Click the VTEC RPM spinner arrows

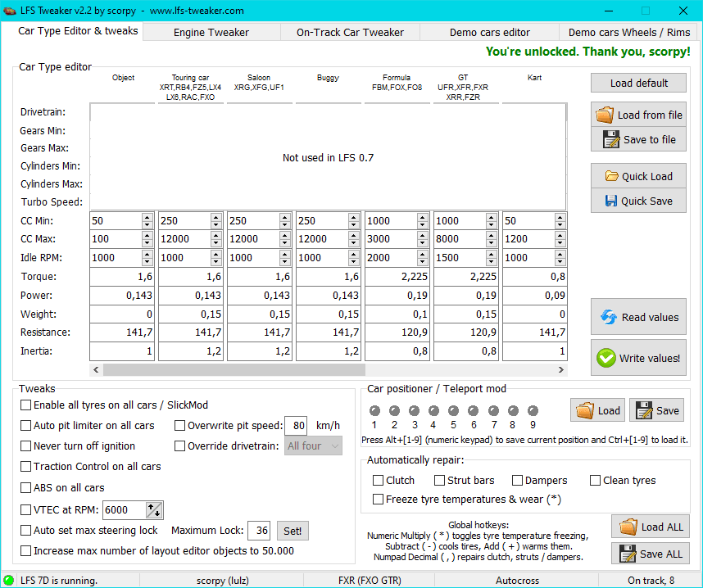(x=154, y=510)
